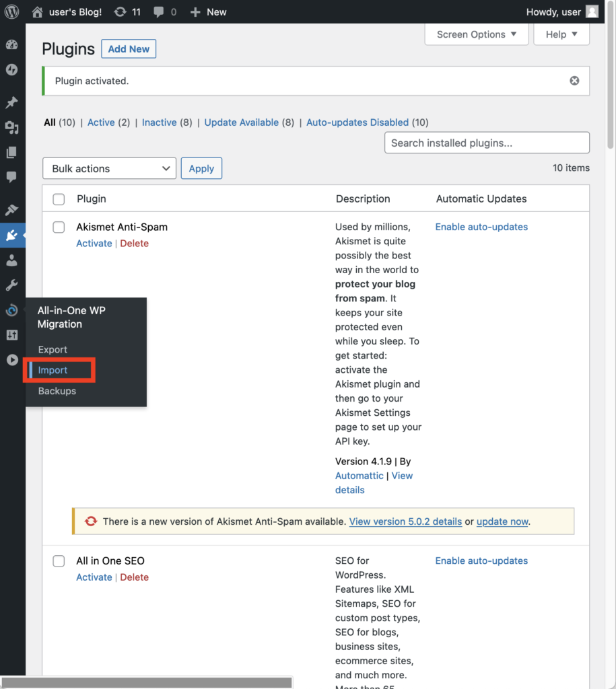Expand the Help panel
Image resolution: width=616 pixels, height=689 pixels.
[561, 34]
